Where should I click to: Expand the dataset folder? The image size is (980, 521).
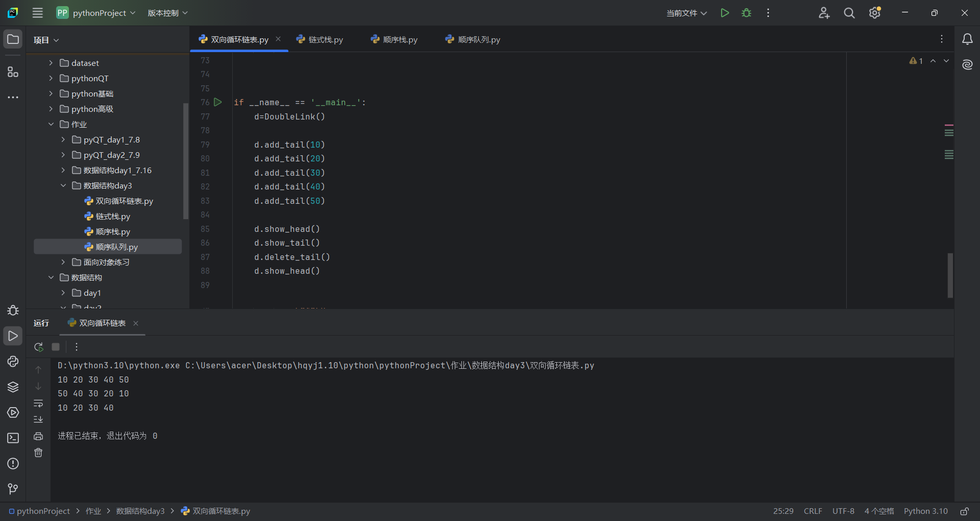coord(51,63)
